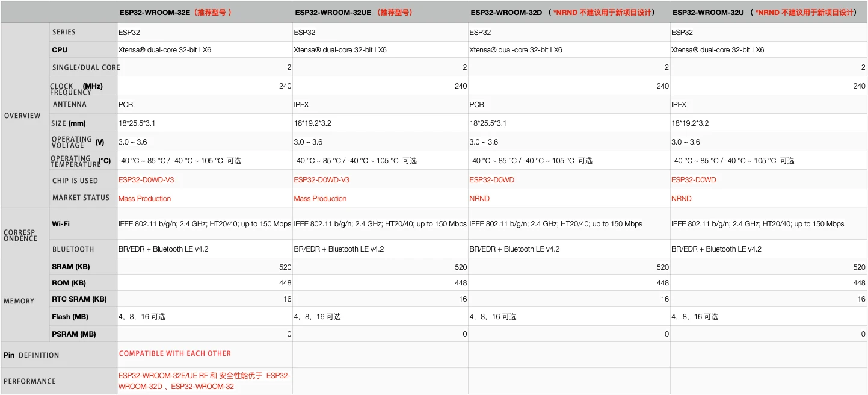Select the Wi-Fi row label

pos(61,224)
